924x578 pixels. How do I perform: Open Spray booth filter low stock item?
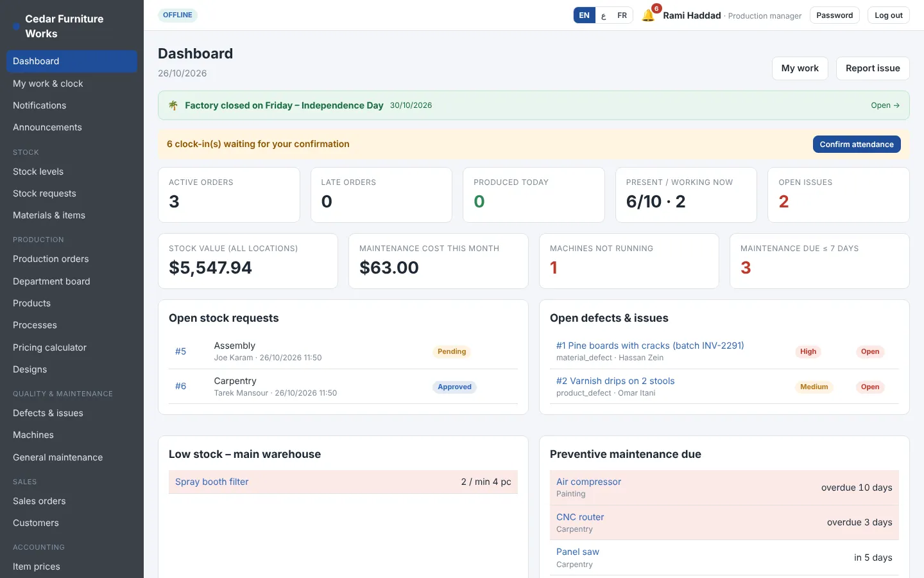coord(212,482)
